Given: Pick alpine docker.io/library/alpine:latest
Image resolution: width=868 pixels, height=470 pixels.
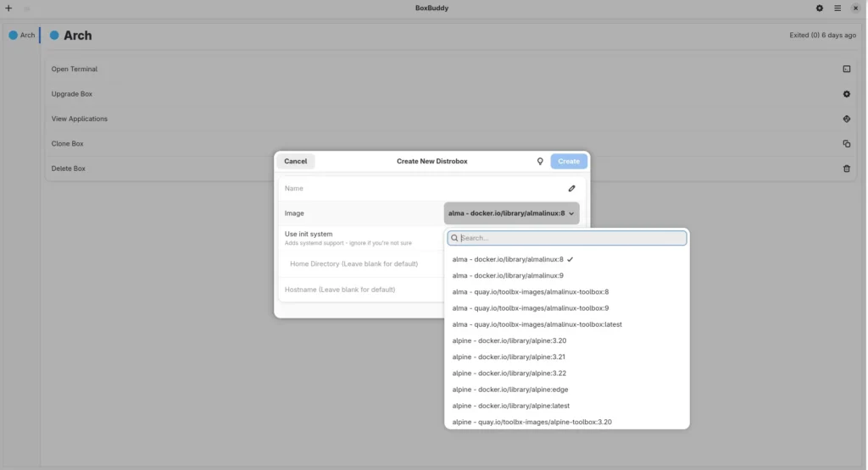Looking at the screenshot, I should coord(567,406).
